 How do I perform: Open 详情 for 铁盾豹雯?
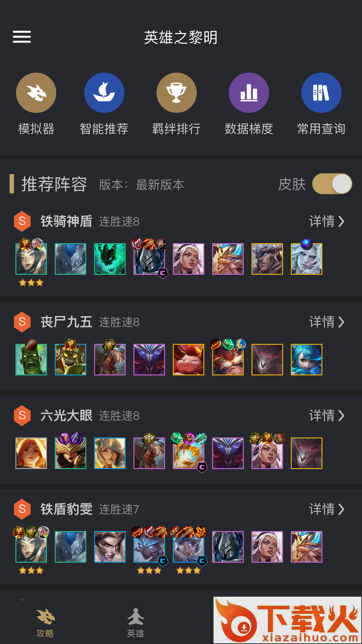pos(327,509)
